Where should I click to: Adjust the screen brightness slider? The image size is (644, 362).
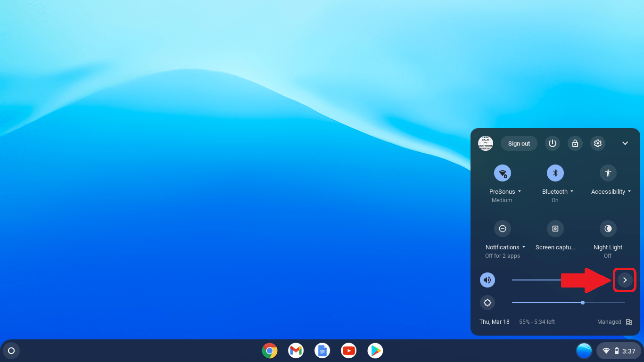(x=583, y=303)
